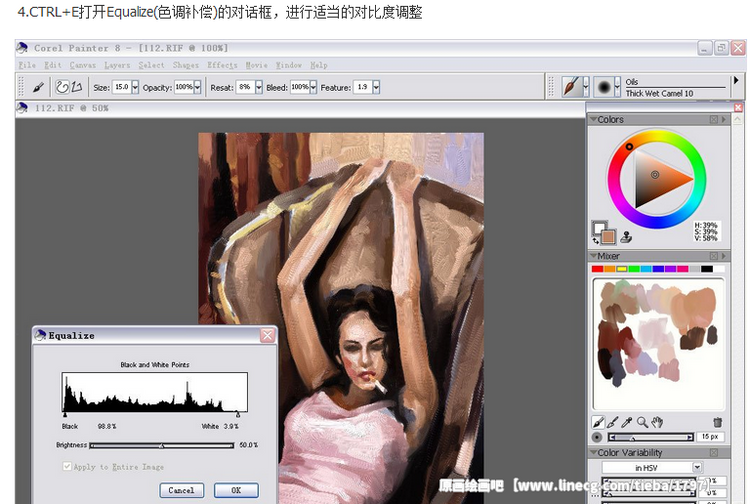This screenshot has height=504, width=750.
Task: Select Mixer pan hand tool
Action: coord(657,422)
